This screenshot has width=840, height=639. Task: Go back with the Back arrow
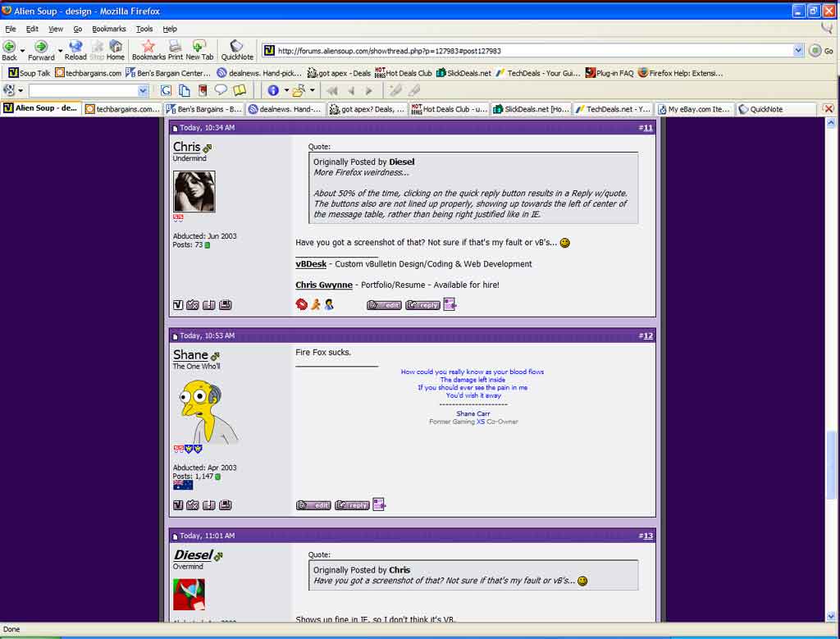coord(9,50)
